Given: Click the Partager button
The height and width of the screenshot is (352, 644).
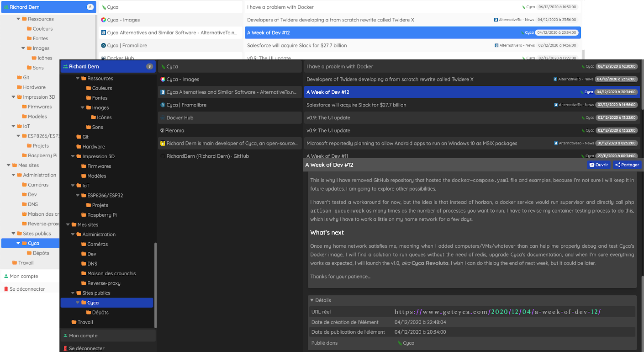Looking at the screenshot, I should click(x=627, y=165).
